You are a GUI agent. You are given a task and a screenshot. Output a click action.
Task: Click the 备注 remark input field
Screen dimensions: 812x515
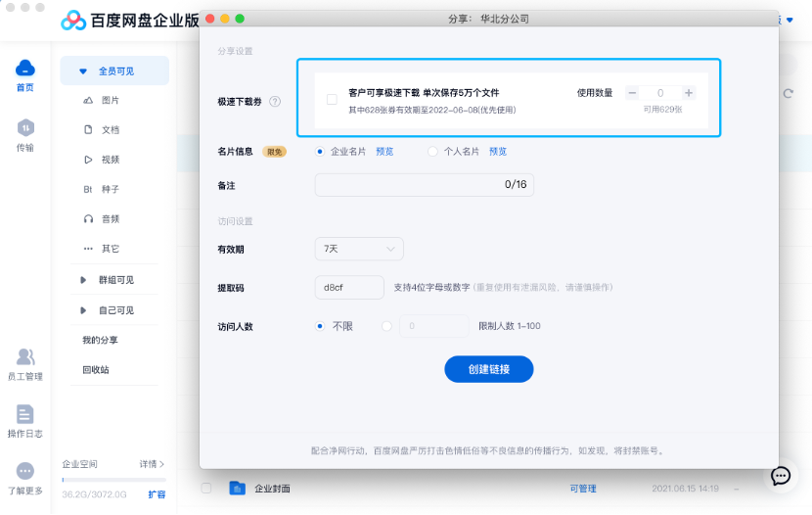pyautogui.click(x=425, y=185)
